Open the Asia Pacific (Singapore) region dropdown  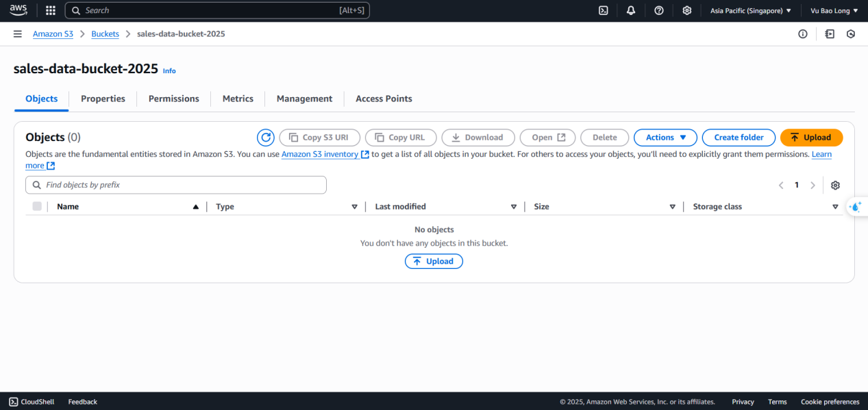(x=751, y=10)
